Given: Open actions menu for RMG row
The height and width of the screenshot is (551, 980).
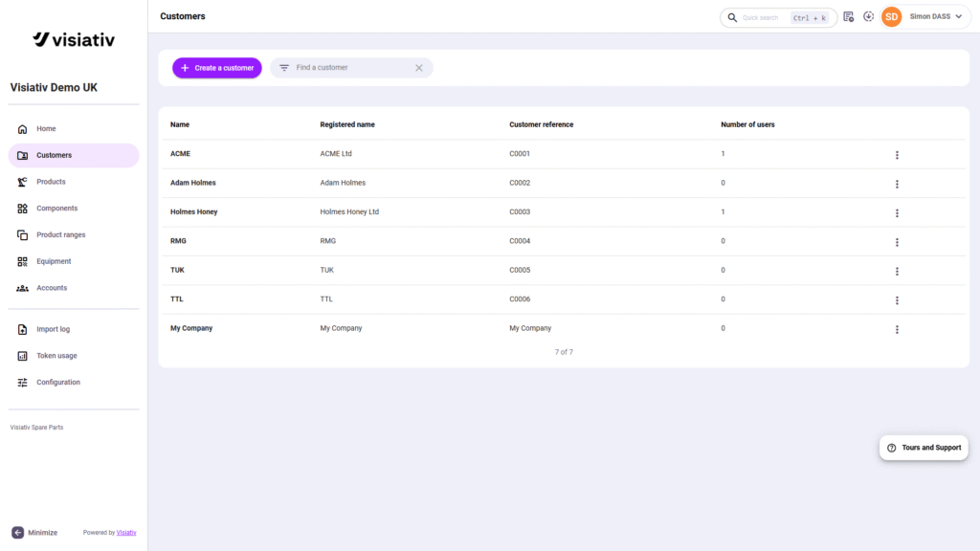Looking at the screenshot, I should pyautogui.click(x=897, y=242).
